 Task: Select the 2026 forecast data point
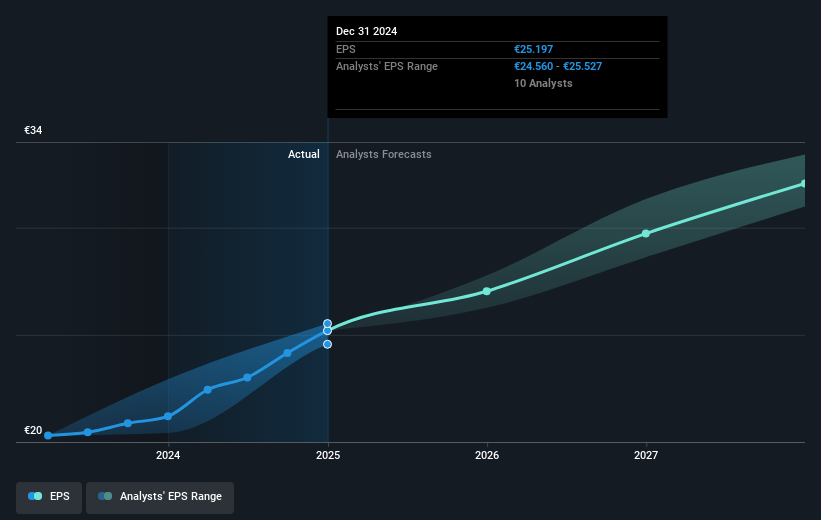(486, 291)
